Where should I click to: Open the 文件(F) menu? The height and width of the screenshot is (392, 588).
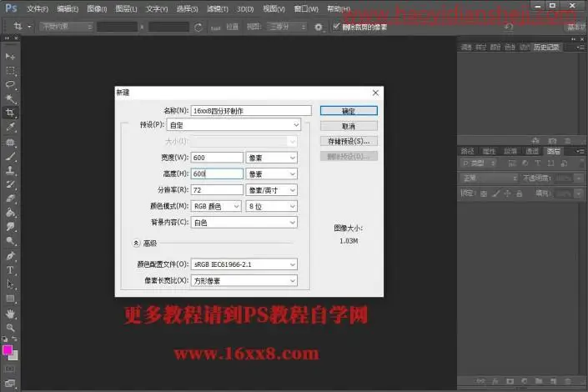(38, 8)
